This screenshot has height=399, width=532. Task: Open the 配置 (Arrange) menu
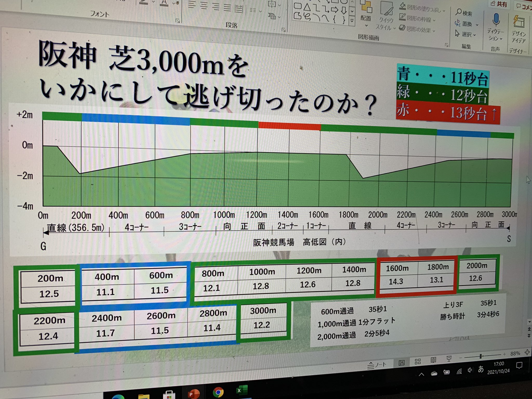pos(366,13)
